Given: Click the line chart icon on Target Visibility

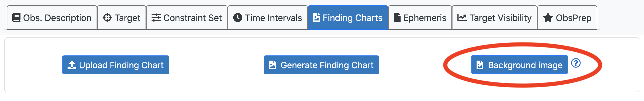Looking at the screenshot, I should click(x=462, y=18).
